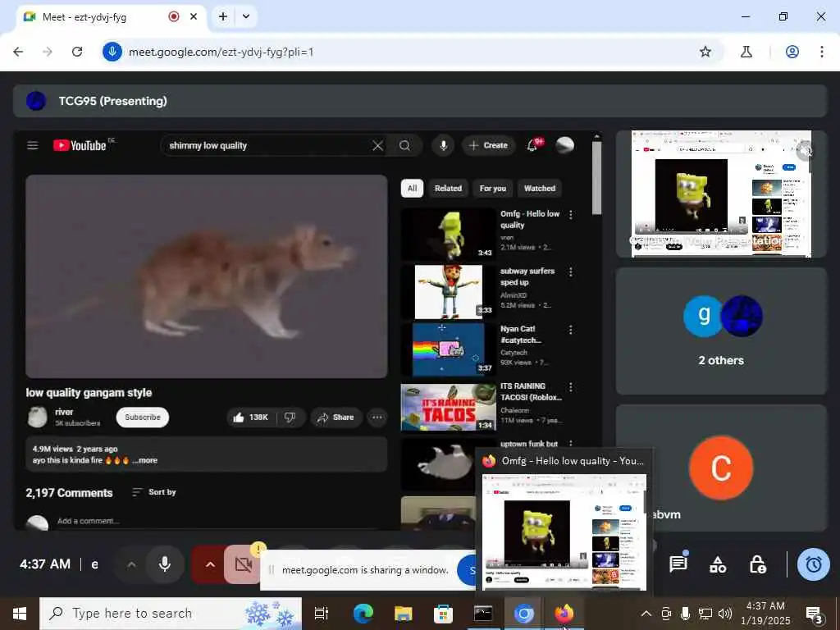Image resolution: width=840 pixels, height=630 pixels.
Task: Open YouTube notifications bell
Action: [x=532, y=145]
